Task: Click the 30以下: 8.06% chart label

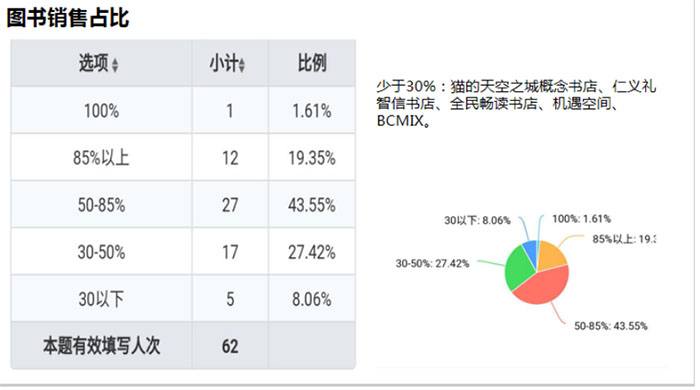Action: click(477, 220)
